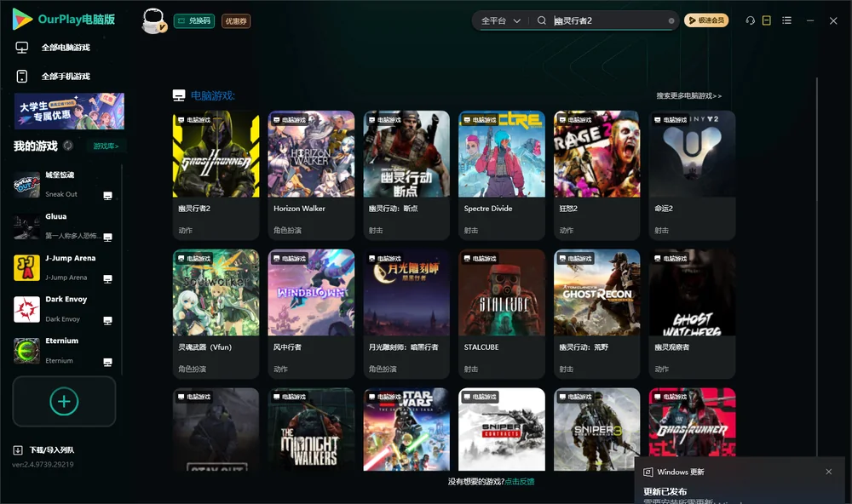This screenshot has height=504, width=852.
Task: Clear the search box text
Action: click(x=671, y=20)
